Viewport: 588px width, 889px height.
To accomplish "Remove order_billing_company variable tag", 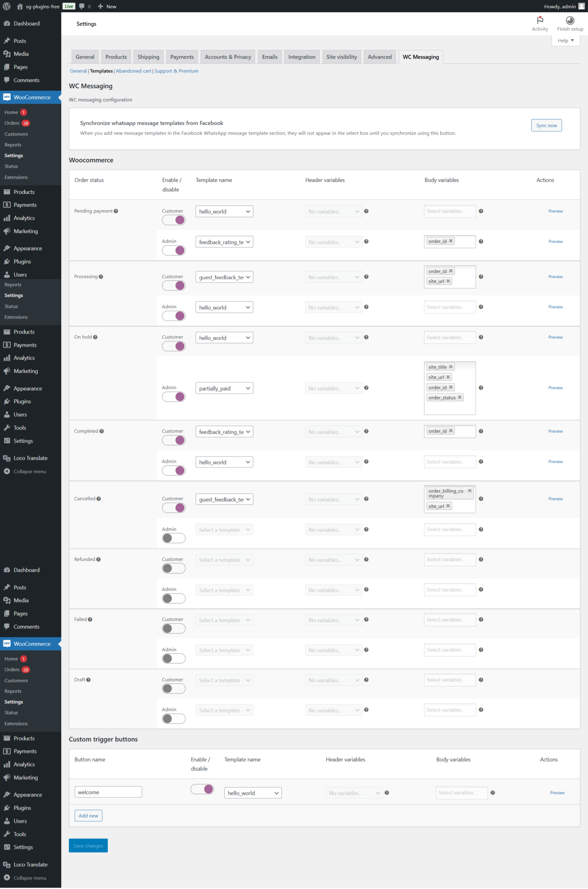I will click(x=470, y=491).
